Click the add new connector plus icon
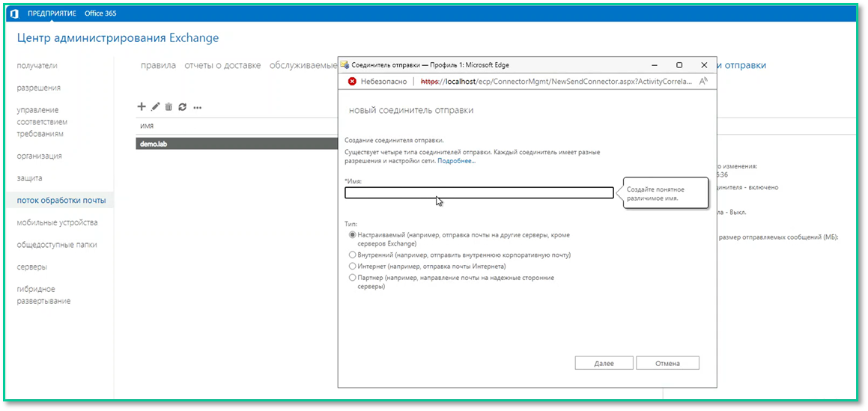 point(142,107)
